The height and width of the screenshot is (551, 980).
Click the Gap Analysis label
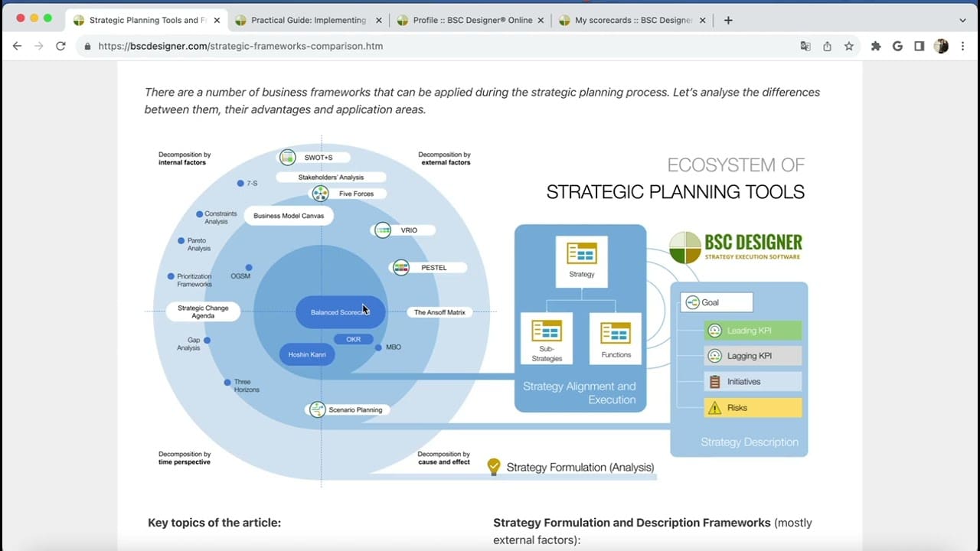tap(188, 344)
